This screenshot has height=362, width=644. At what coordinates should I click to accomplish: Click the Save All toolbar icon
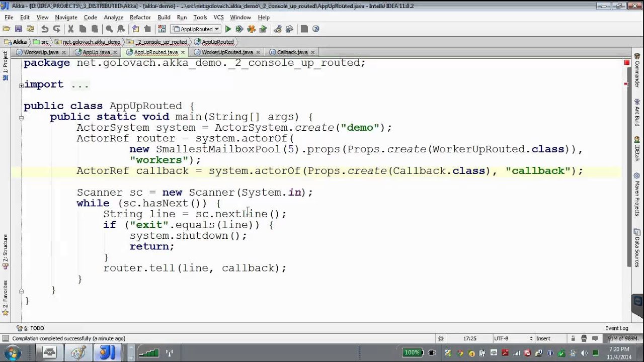coord(18,29)
